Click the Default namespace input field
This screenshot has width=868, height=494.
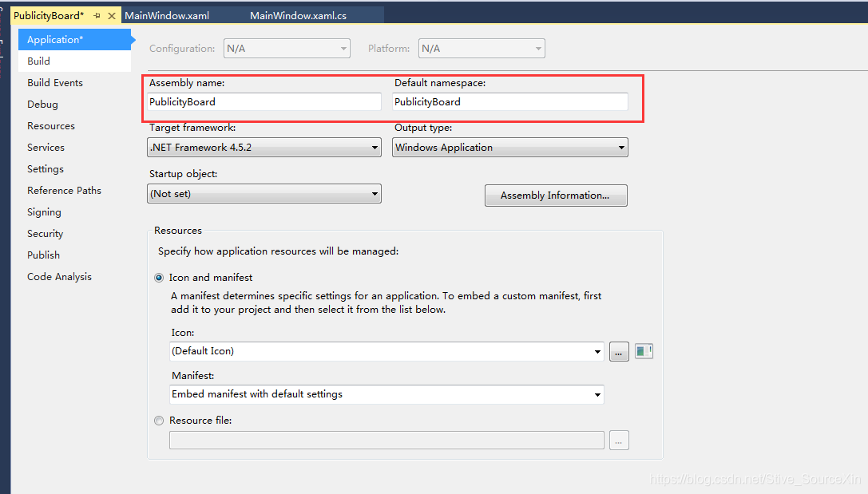[x=509, y=102]
